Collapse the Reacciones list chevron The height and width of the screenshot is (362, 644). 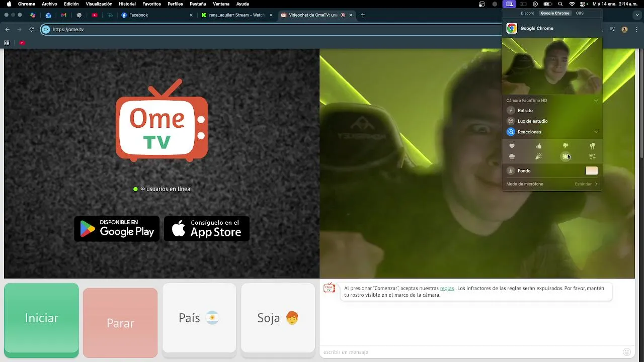click(596, 132)
